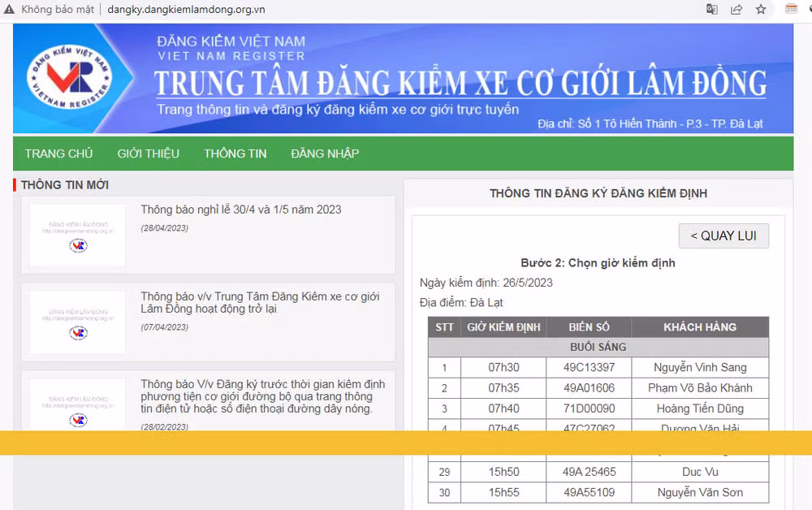The image size is (812, 510).
Task: Click the date (28/04/2023) under first news
Action: click(165, 228)
